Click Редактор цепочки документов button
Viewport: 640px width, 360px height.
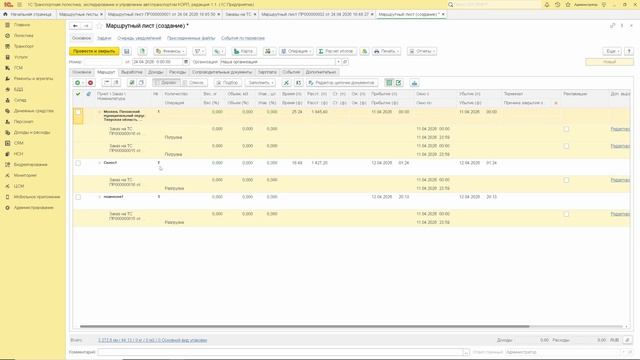[x=342, y=83]
